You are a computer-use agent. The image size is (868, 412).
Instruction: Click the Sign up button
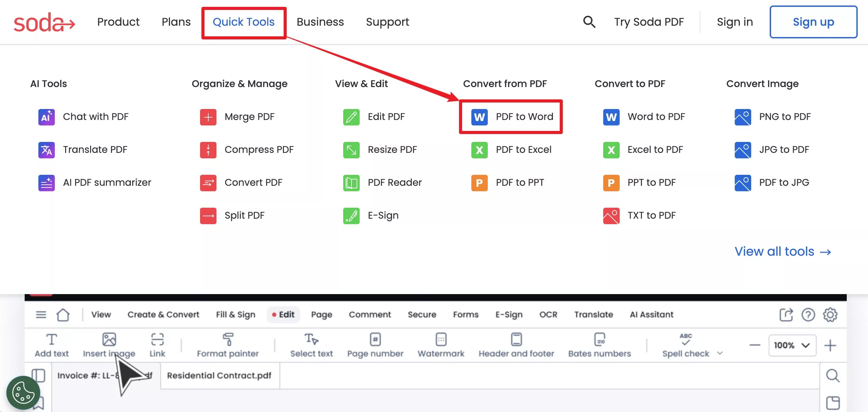coord(814,22)
